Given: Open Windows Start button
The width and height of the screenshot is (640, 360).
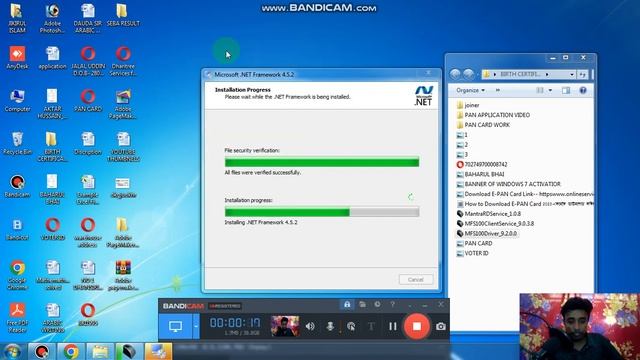Looking at the screenshot, I should [x=12, y=351].
